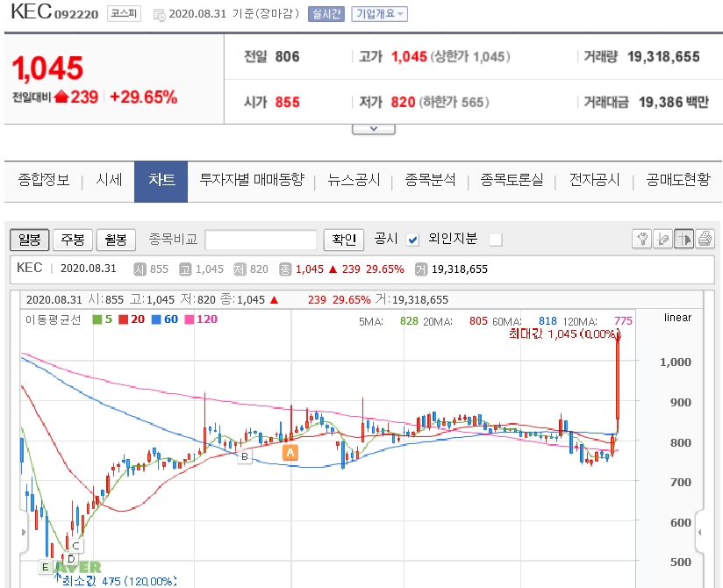Click the KEC 092220 stock title

pos(54,12)
